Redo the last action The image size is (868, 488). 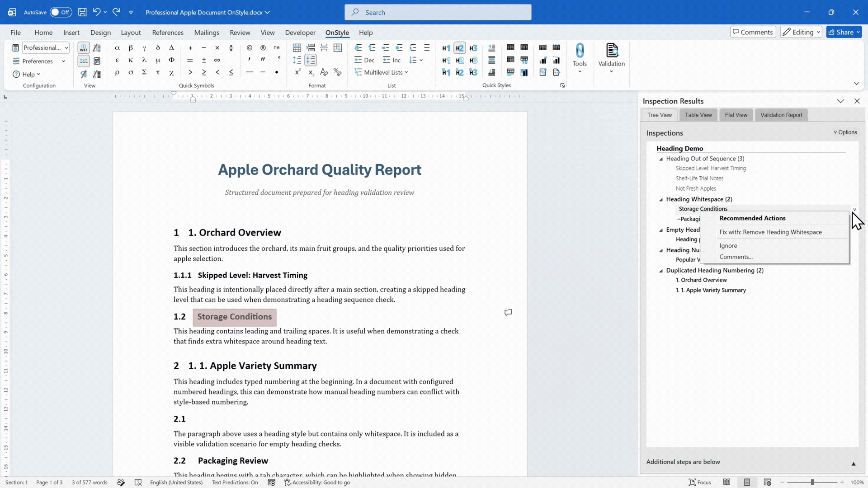pos(116,12)
